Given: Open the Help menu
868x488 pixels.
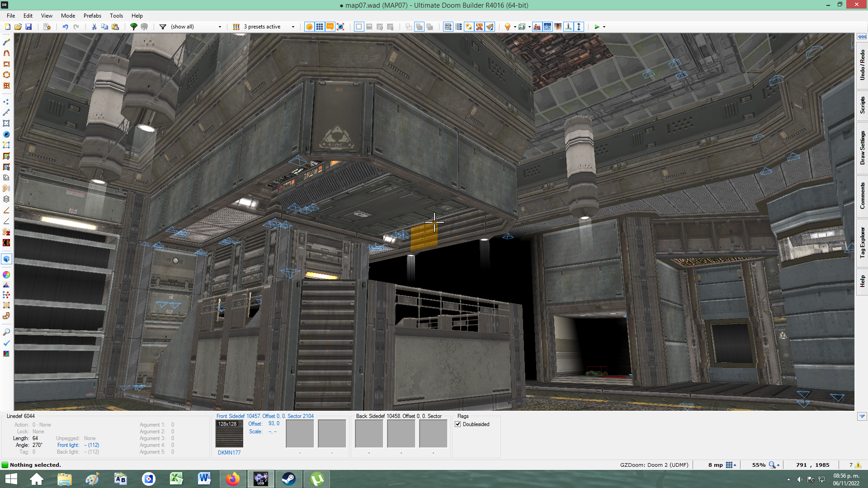Looking at the screenshot, I should (x=137, y=15).
